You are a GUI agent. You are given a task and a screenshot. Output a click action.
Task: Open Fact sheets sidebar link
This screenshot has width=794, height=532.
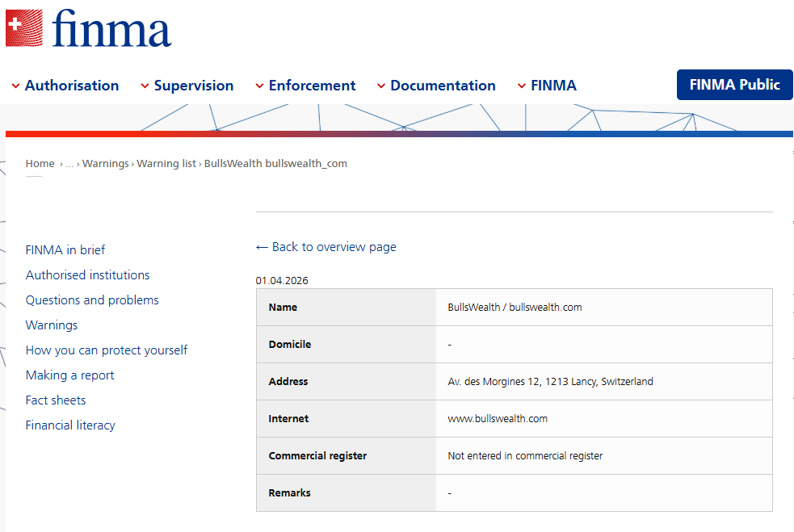[56, 400]
